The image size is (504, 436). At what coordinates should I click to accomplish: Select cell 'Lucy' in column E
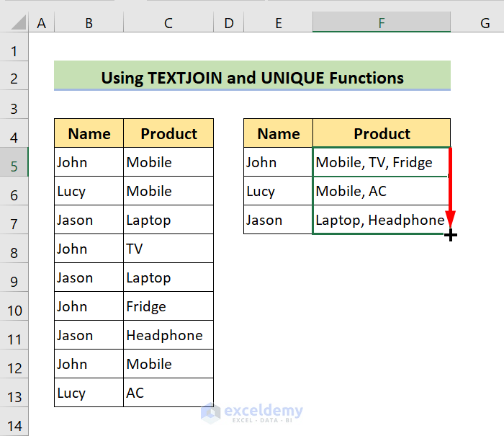[279, 191]
